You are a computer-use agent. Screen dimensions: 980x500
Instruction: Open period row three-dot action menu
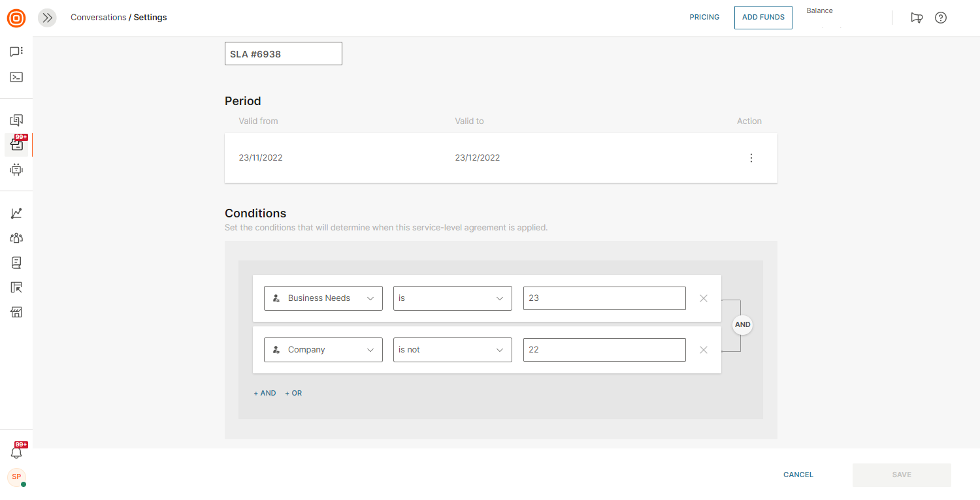751,158
